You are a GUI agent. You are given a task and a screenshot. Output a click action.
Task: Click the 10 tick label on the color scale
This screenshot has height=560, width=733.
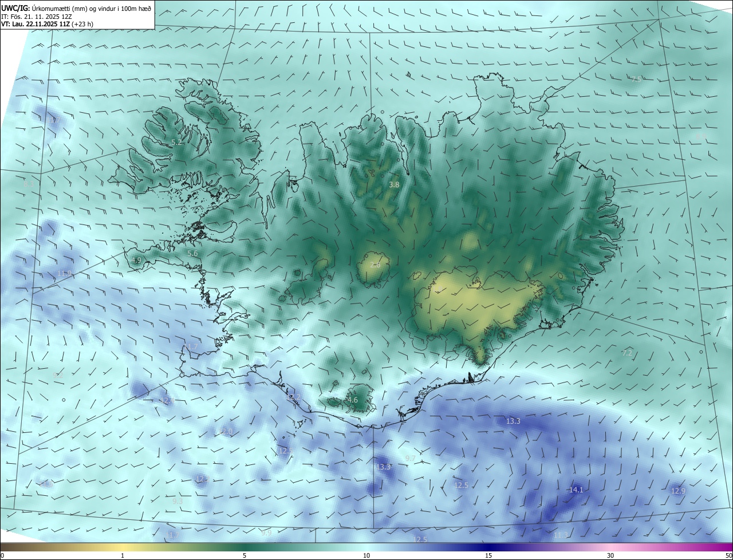coord(366,555)
